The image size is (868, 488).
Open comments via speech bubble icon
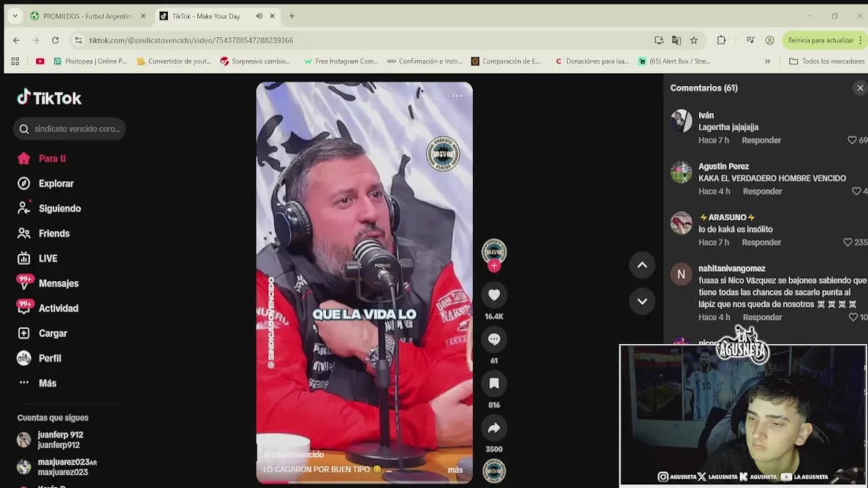pos(494,339)
